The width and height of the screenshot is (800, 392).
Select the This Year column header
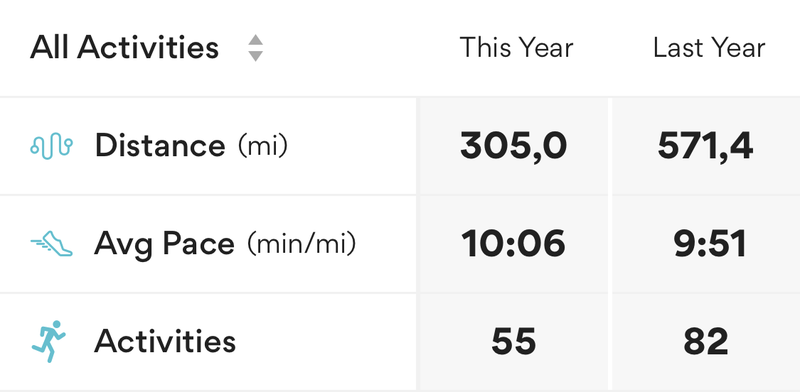(516, 47)
